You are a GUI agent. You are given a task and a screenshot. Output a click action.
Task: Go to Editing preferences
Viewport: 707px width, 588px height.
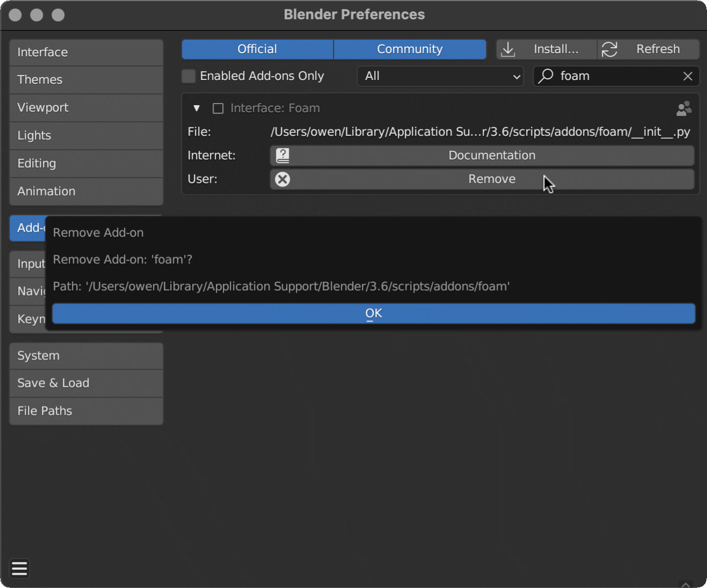tap(86, 164)
